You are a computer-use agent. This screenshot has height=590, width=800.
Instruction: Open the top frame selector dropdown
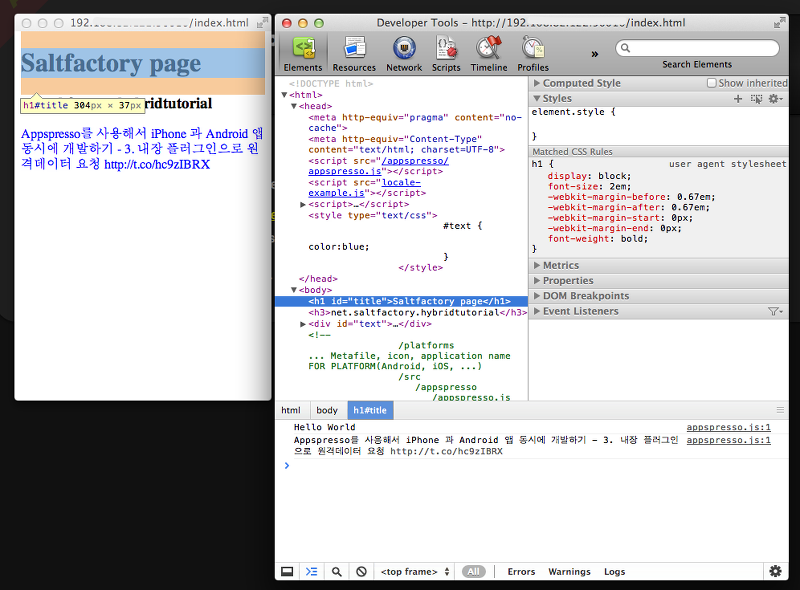[x=415, y=572]
